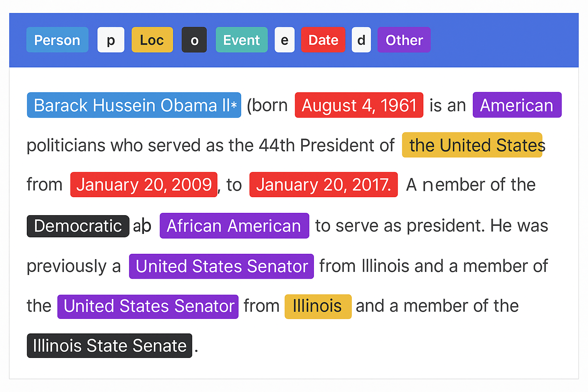Image resolution: width=588 pixels, height=392 pixels.
Task: Click the 'p' shortcut key badge
Action: click(111, 40)
